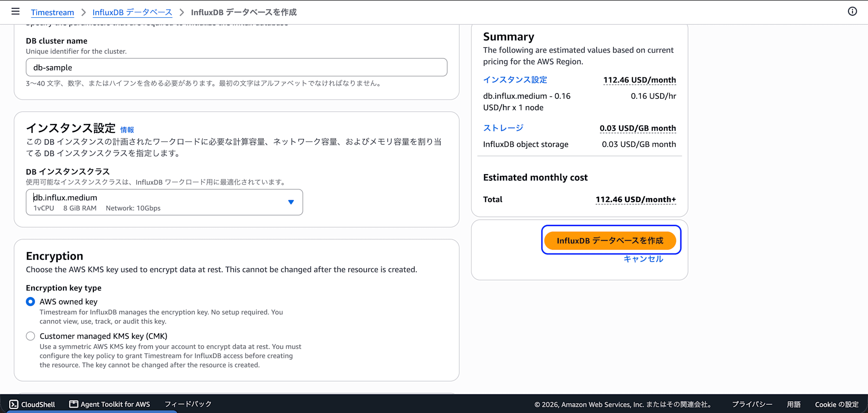The image size is (868, 413).
Task: Click the DB インスタンスクラス label
Action: tap(68, 172)
